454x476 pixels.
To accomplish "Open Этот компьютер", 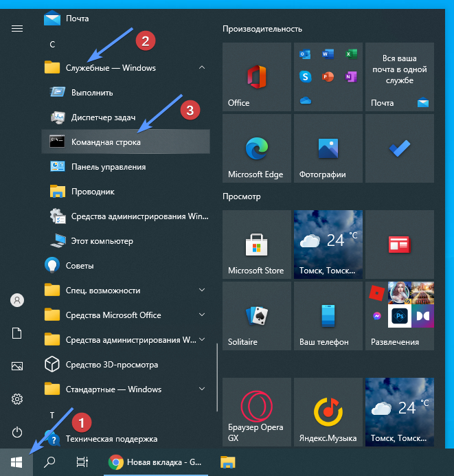I will [x=126, y=241].
